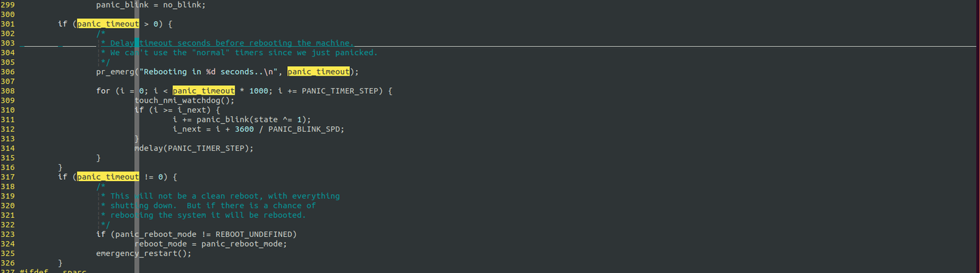Click highlighted panic_timeout in pr_emerg call
980x273 pixels.
pos(318,71)
